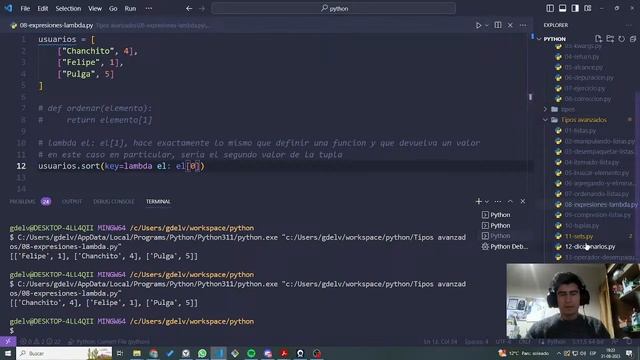The height and width of the screenshot is (360, 640).
Task: Click the line 12 number gutter
Action: (21, 166)
